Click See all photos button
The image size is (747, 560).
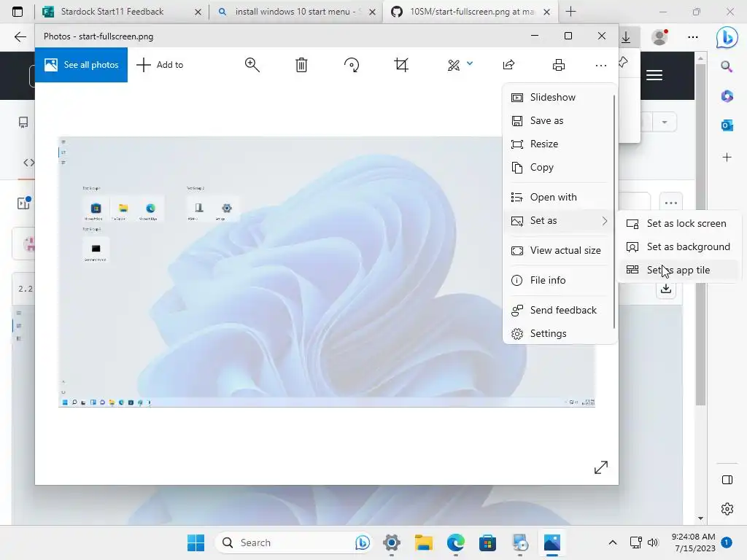[x=82, y=65]
